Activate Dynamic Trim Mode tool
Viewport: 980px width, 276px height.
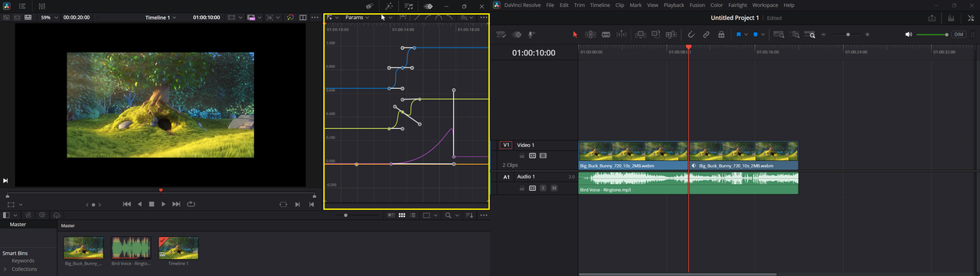(x=606, y=34)
